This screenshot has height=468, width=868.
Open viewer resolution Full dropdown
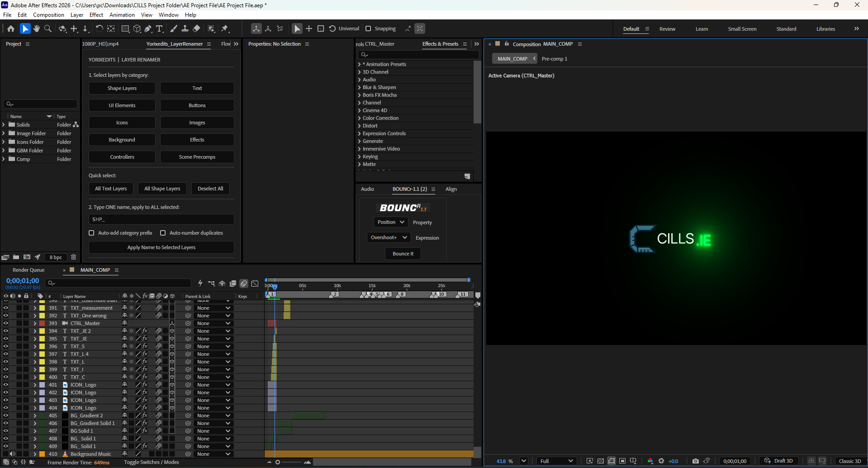[x=556, y=461]
